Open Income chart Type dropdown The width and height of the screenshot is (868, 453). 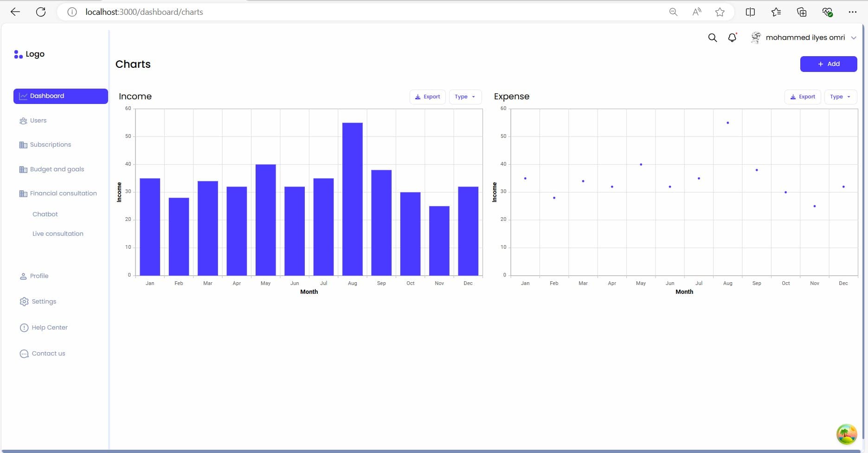coord(465,97)
